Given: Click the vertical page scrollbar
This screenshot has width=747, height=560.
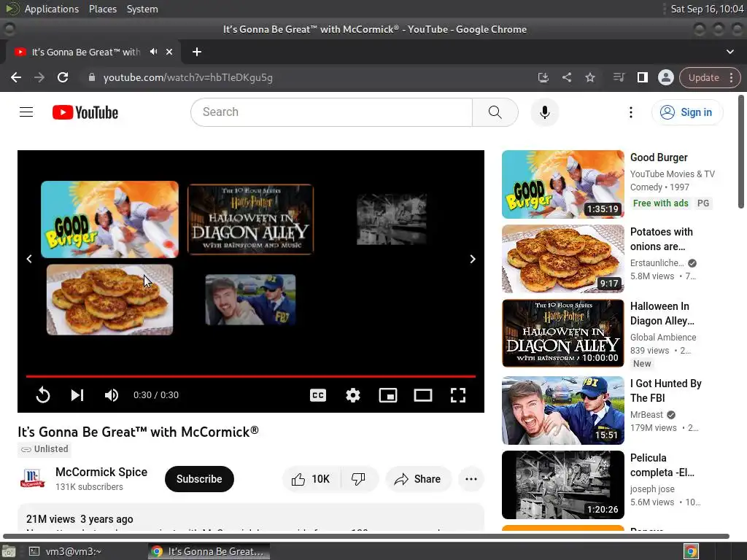Looking at the screenshot, I should coord(741,152).
